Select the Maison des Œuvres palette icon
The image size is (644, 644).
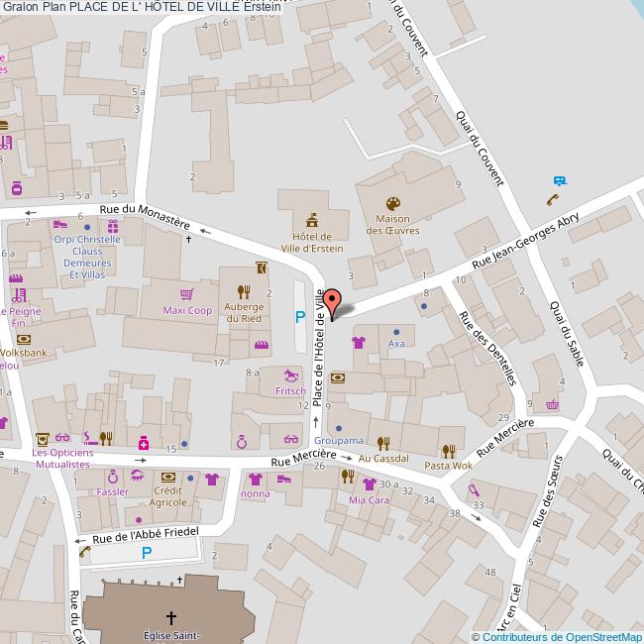tap(392, 203)
